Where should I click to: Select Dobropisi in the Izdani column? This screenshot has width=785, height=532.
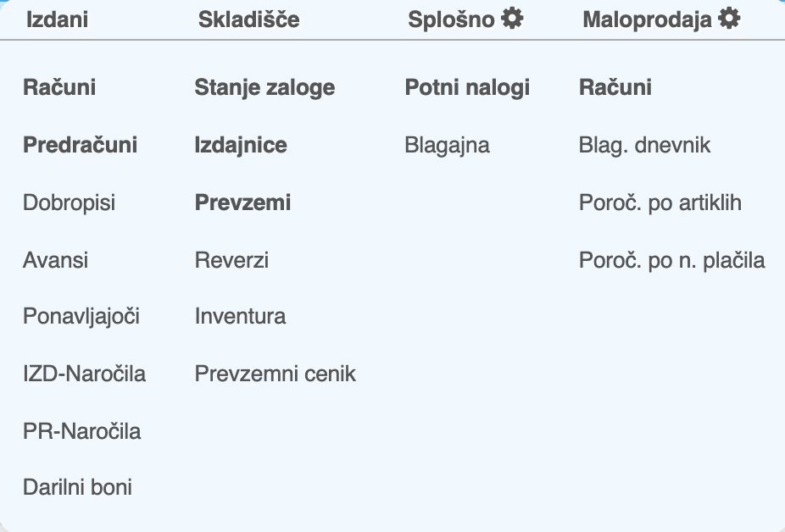click(x=68, y=202)
